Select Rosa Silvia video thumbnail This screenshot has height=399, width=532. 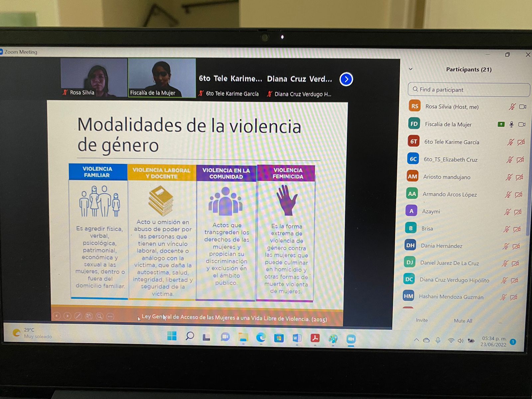tap(94, 77)
